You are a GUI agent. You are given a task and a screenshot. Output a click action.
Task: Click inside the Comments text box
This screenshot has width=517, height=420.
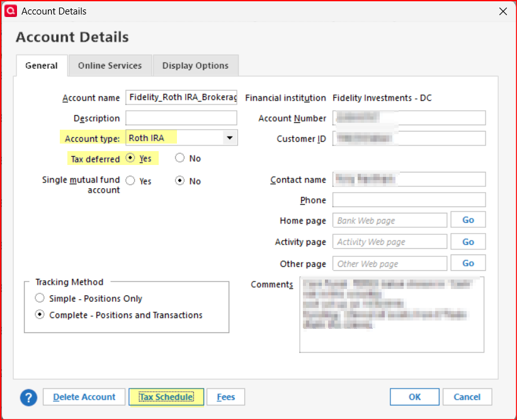[392, 314]
